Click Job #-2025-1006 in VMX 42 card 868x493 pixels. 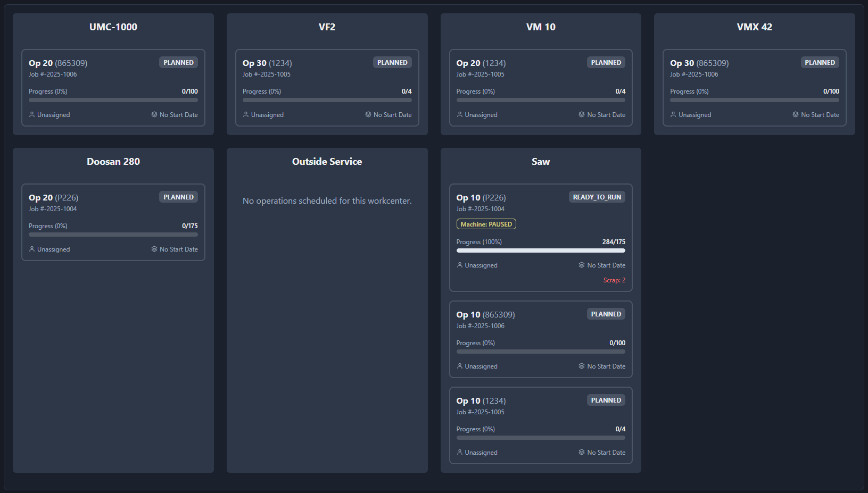[694, 74]
